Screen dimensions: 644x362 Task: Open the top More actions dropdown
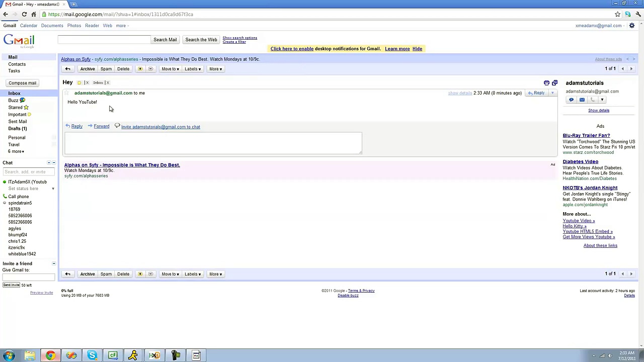click(x=215, y=69)
